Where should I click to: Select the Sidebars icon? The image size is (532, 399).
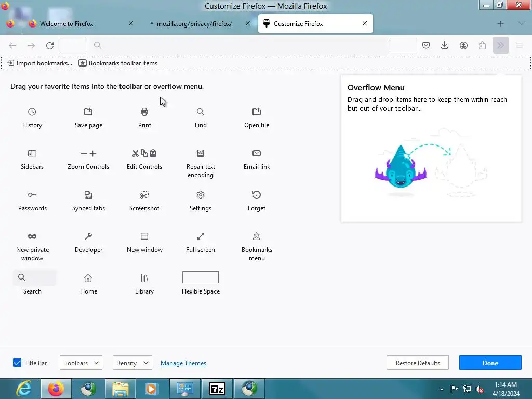point(32,153)
